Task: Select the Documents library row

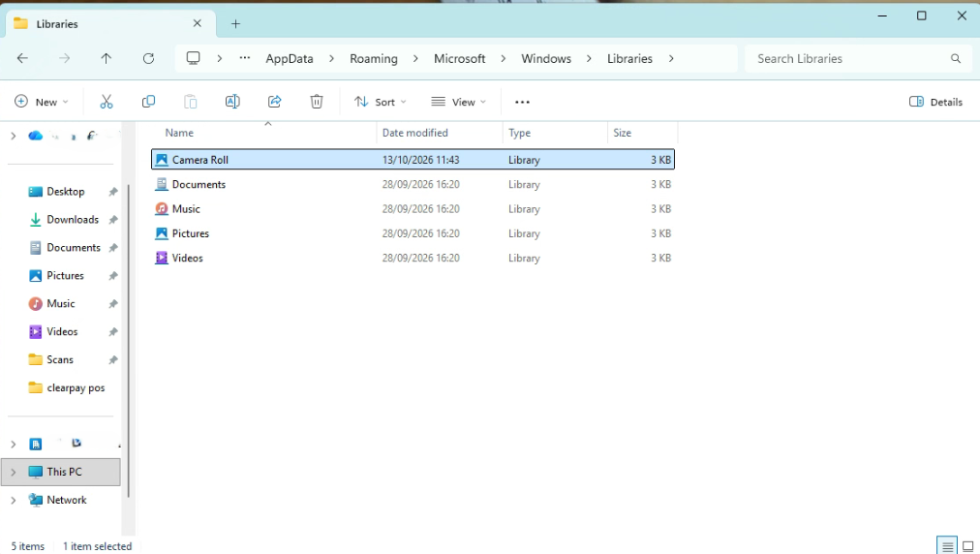Action: (413, 184)
